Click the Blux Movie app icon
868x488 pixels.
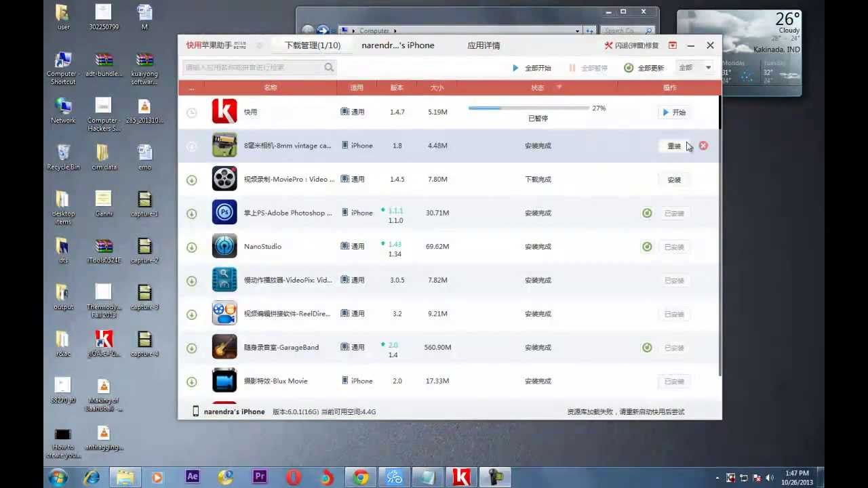coord(224,380)
